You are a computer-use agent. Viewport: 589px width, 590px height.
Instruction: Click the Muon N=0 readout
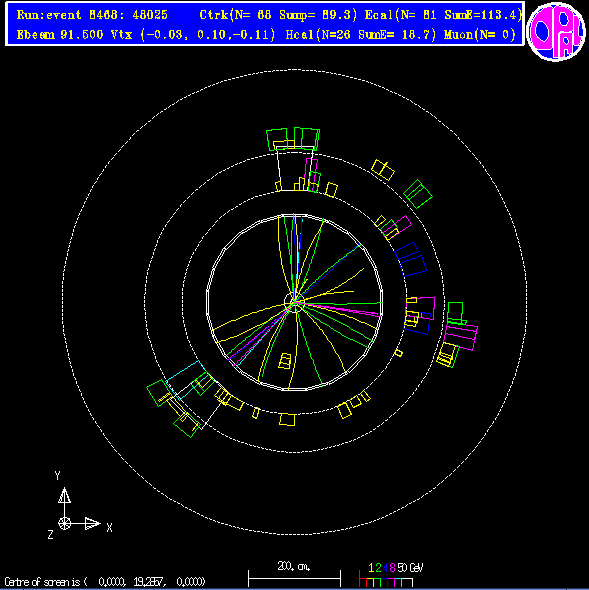click(480, 35)
